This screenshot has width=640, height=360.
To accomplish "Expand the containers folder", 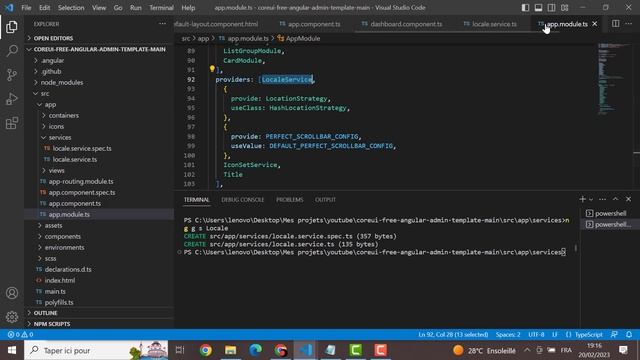I will pos(99,115).
